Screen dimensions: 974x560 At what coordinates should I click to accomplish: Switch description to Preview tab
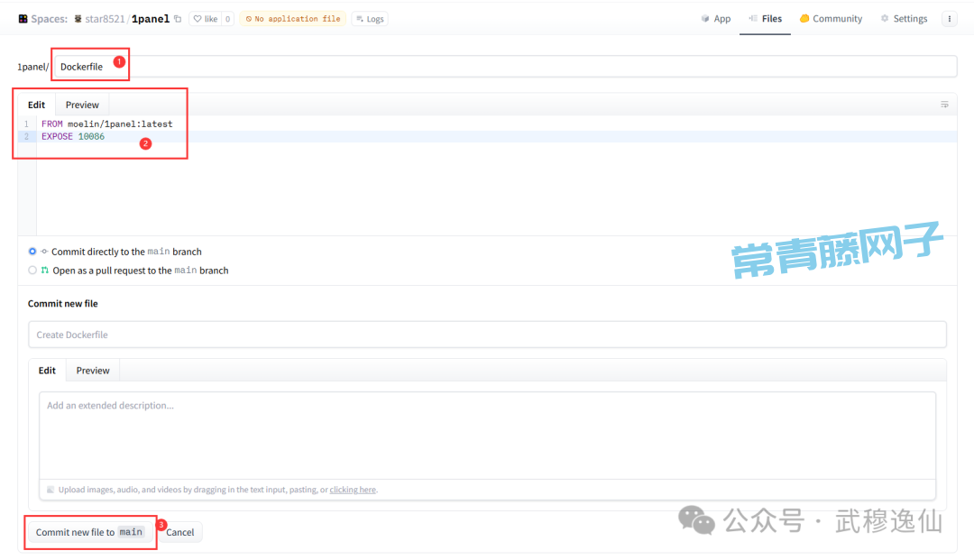coord(93,371)
